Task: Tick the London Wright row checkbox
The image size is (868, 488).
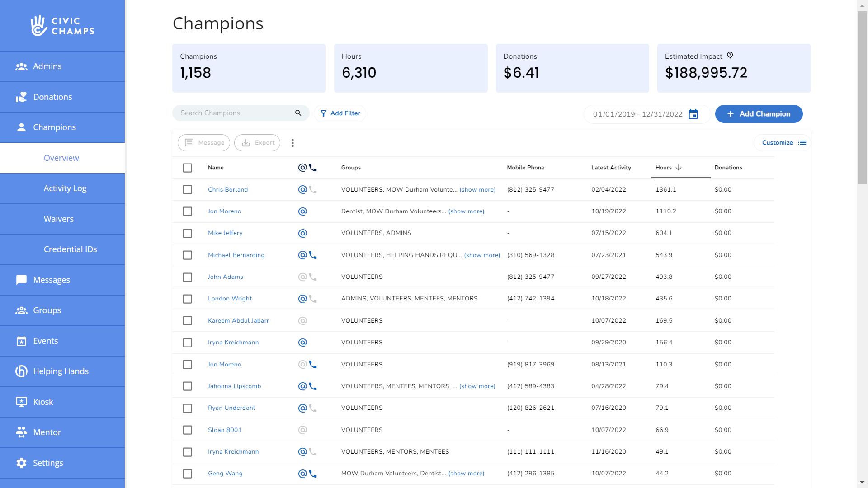Action: 187,299
